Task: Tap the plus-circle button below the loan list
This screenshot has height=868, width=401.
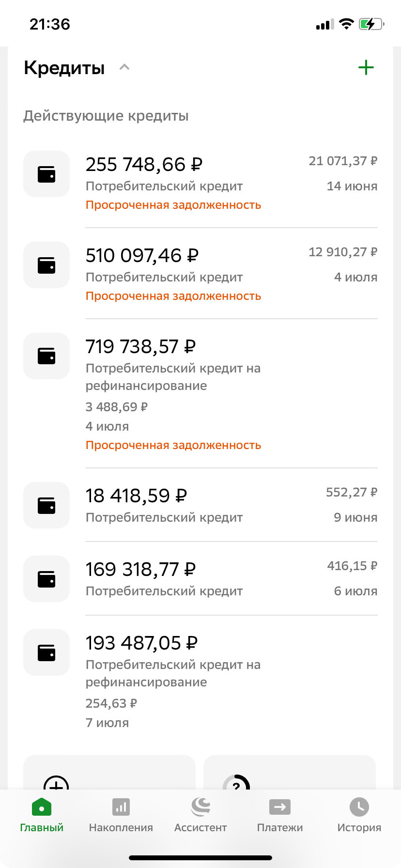Action: pyautogui.click(x=56, y=785)
